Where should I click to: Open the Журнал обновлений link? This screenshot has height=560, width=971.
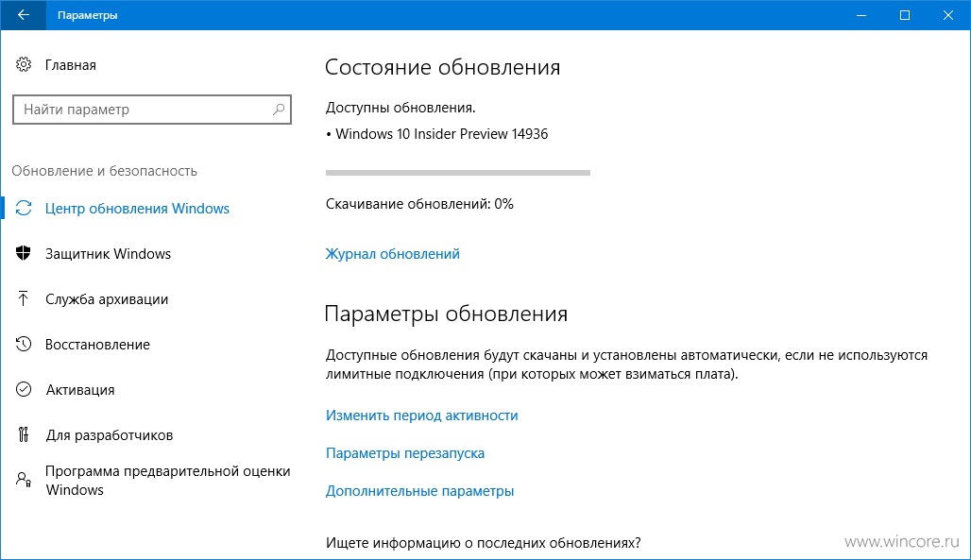point(393,253)
